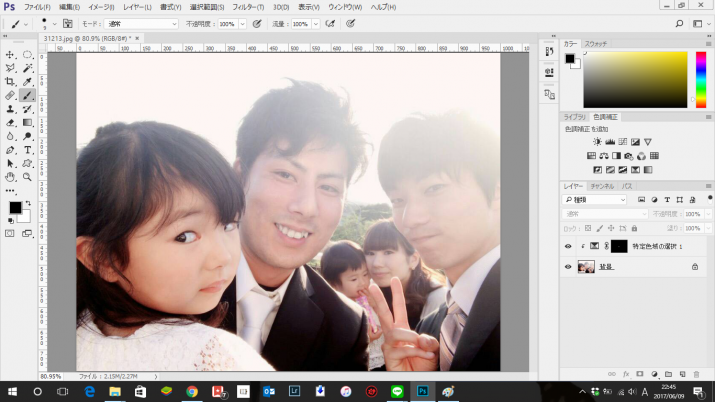Select the Zoom tool
This screenshot has width=715, height=402.
pos(27,177)
